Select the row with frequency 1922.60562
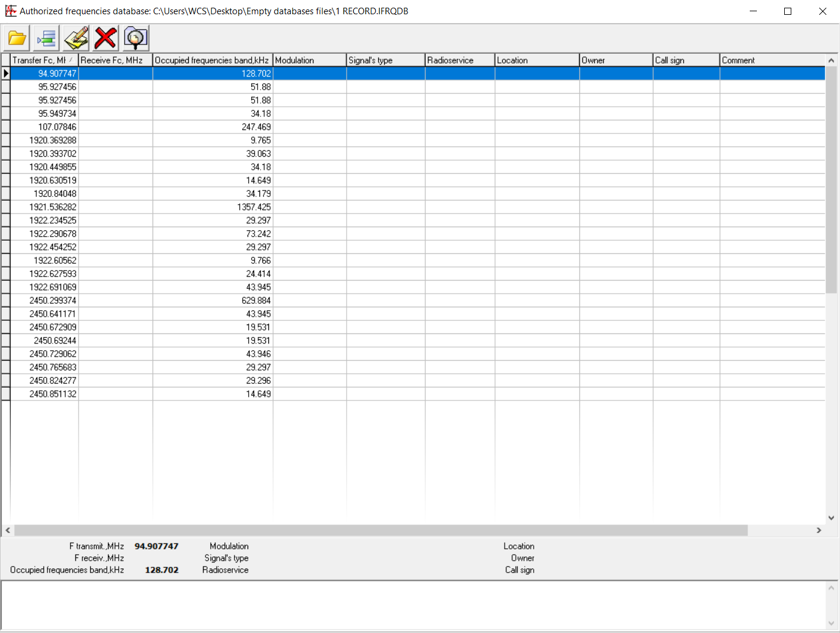 (x=417, y=260)
